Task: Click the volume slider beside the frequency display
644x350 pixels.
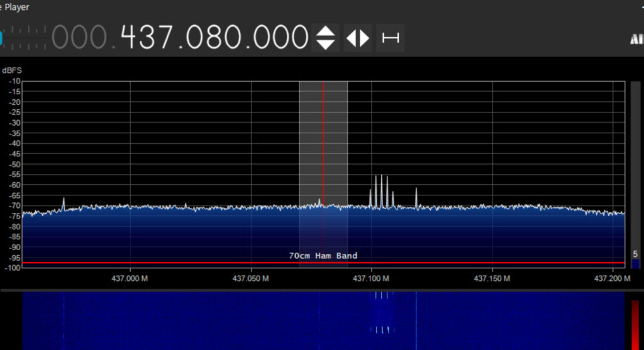Action: 23,38
